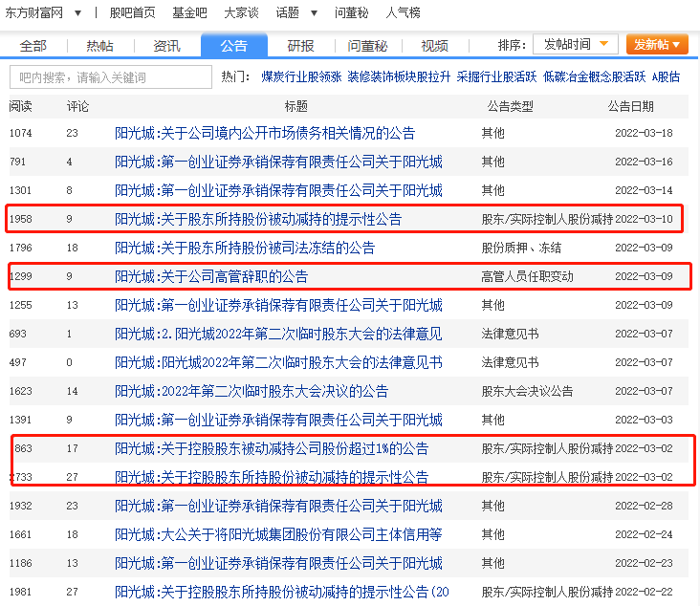Open 人气榜 nav item
Screen dimensions: 700x606
[403, 13]
